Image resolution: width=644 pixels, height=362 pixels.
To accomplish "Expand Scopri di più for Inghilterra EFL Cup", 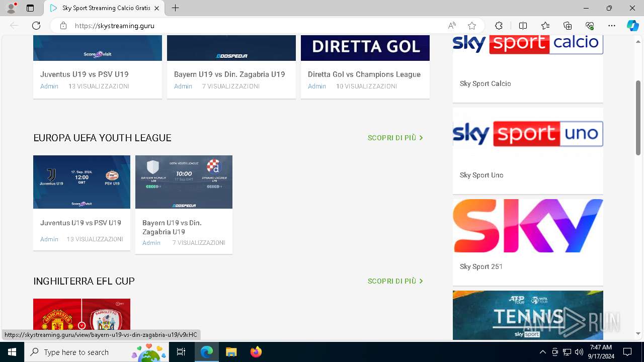I will [395, 281].
